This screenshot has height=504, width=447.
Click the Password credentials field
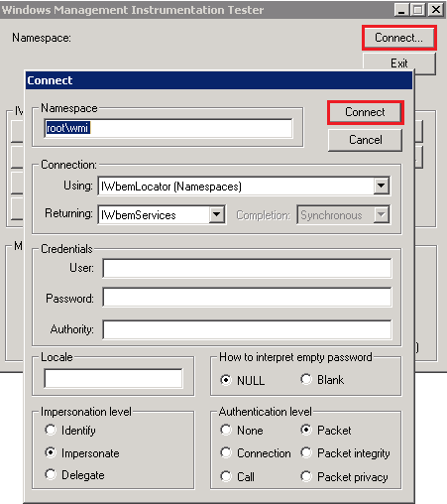coord(247,297)
